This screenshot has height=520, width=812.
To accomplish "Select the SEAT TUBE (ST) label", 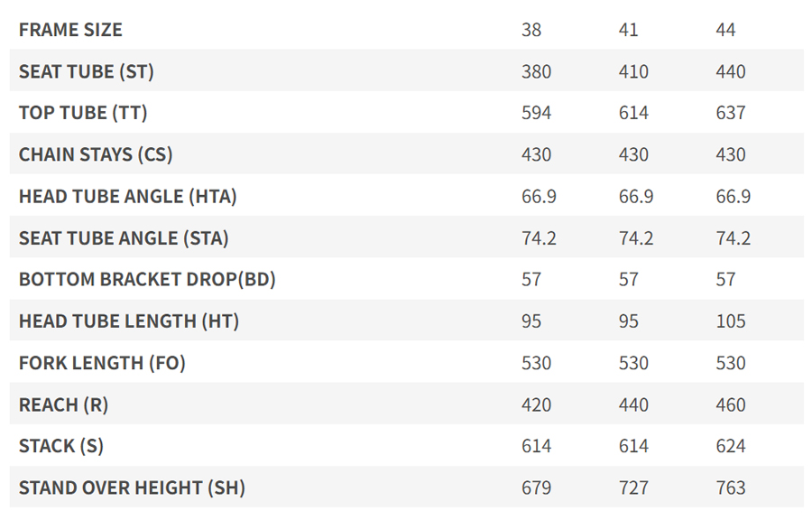I will pyautogui.click(x=87, y=71).
